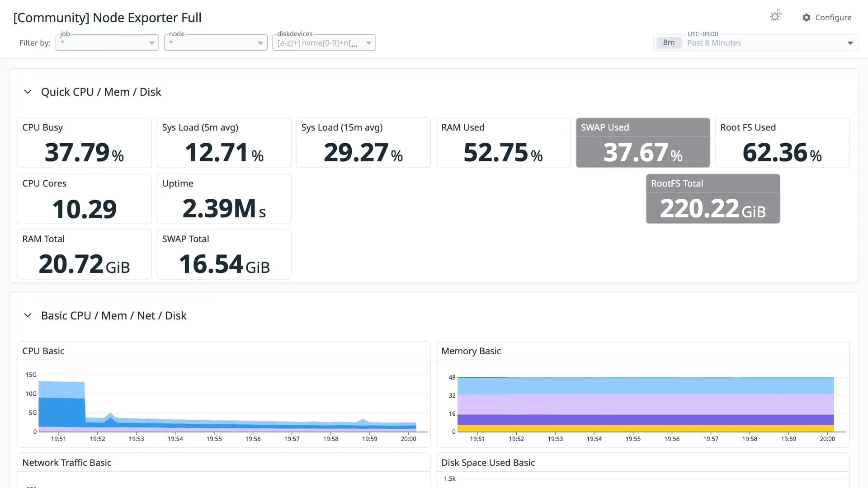Click the 8m time badge

tap(669, 43)
